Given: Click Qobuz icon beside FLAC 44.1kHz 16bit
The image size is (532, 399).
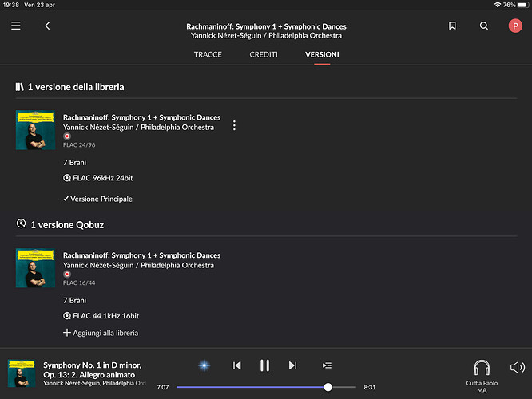Looking at the screenshot, I should pyautogui.click(x=67, y=316).
